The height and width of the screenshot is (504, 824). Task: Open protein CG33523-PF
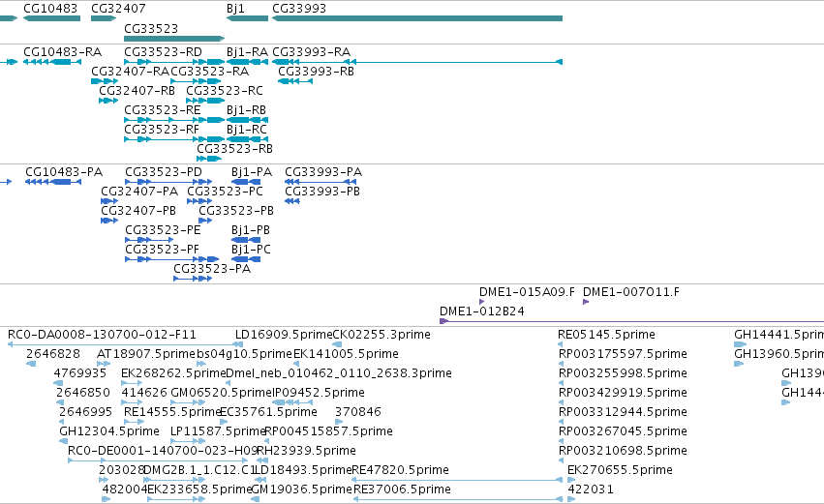163,250
